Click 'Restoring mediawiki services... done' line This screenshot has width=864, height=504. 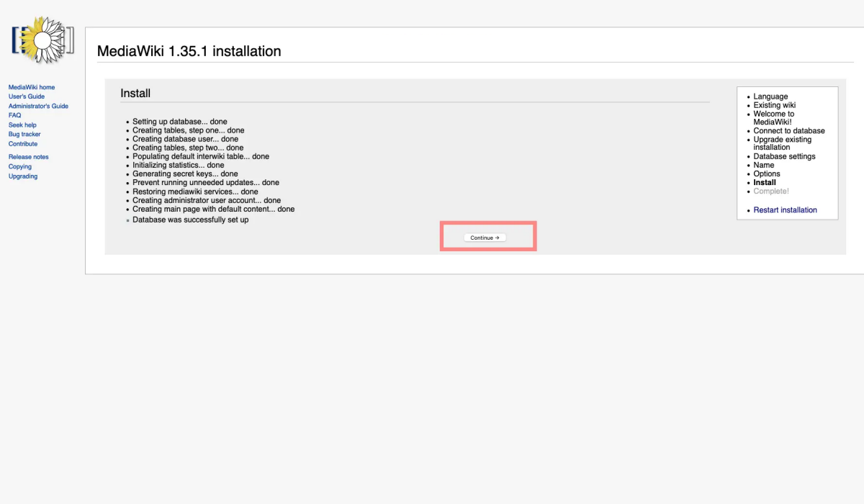195,192
